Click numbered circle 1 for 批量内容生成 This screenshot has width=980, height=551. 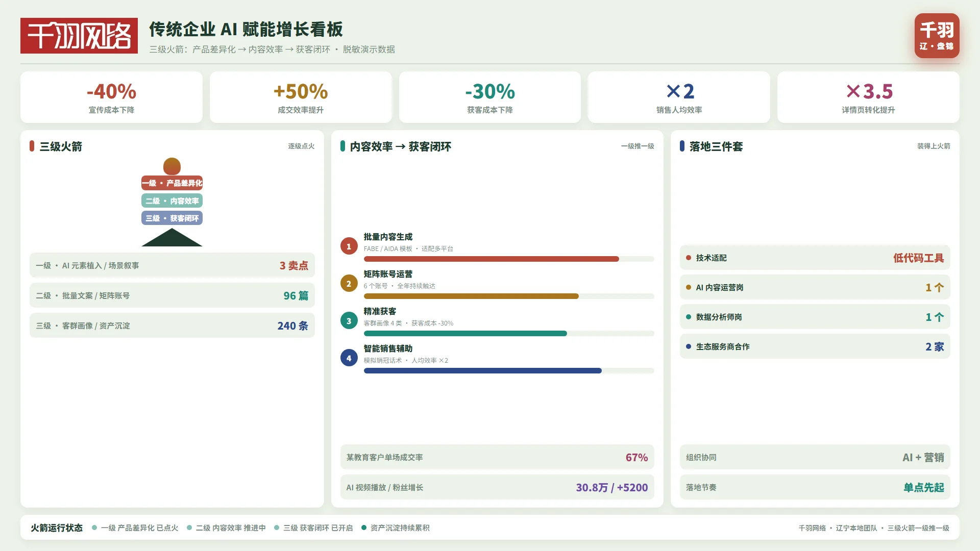tap(349, 246)
